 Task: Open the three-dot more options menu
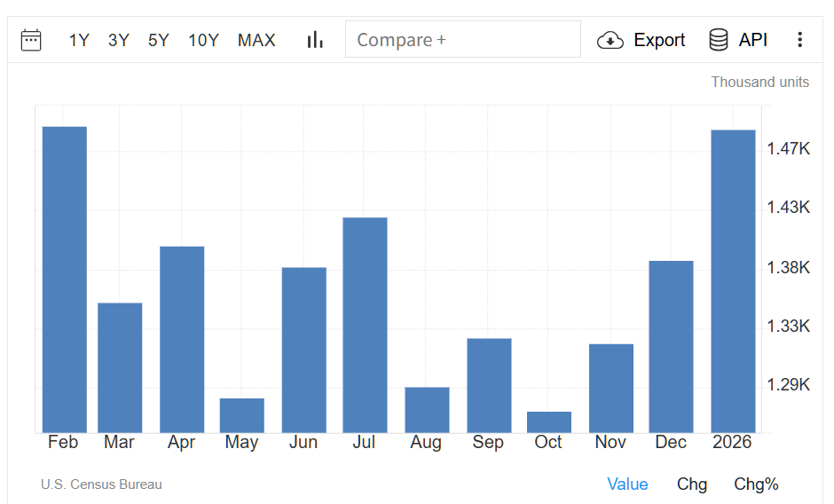point(799,40)
